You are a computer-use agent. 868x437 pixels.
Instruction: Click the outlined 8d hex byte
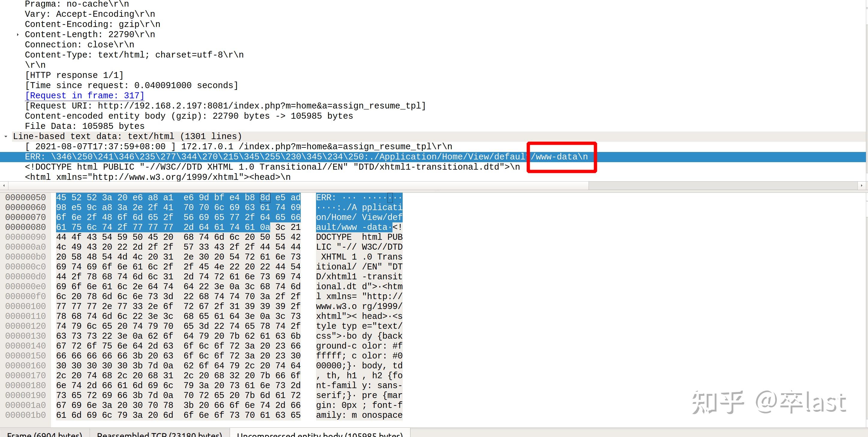point(265,198)
